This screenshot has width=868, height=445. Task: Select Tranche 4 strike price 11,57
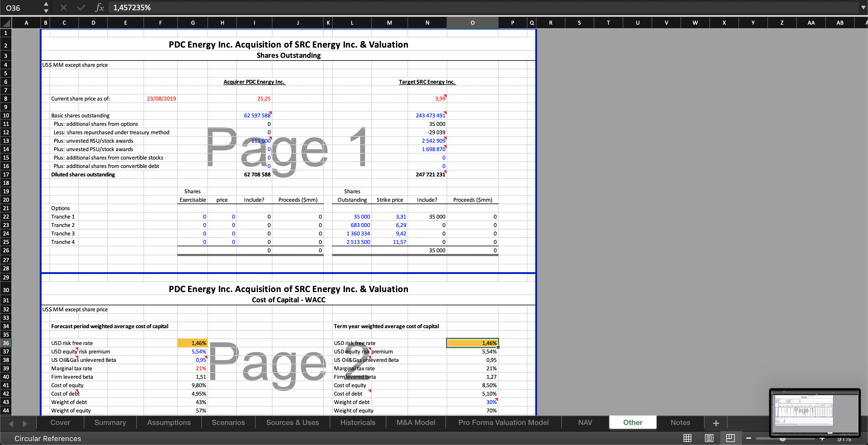(389, 242)
